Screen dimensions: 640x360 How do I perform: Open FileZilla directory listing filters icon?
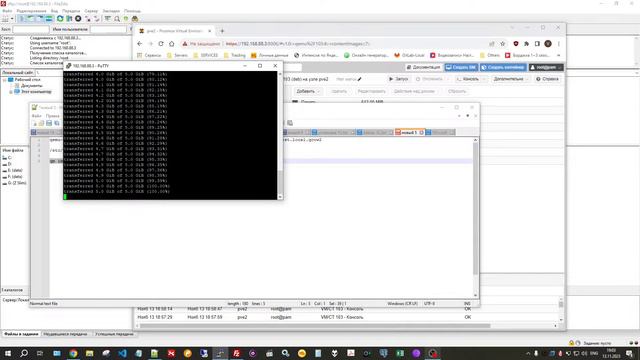click(x=108, y=19)
